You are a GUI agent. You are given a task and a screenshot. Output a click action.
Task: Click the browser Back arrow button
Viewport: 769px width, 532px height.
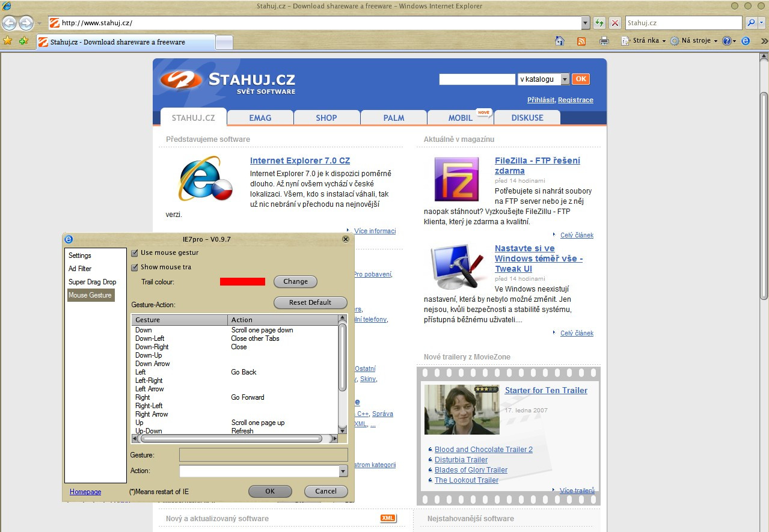pyautogui.click(x=10, y=23)
